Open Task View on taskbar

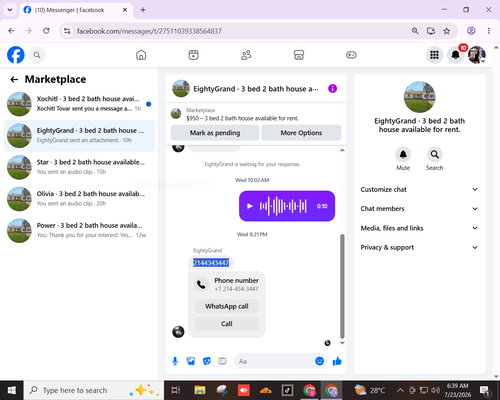pos(176,390)
